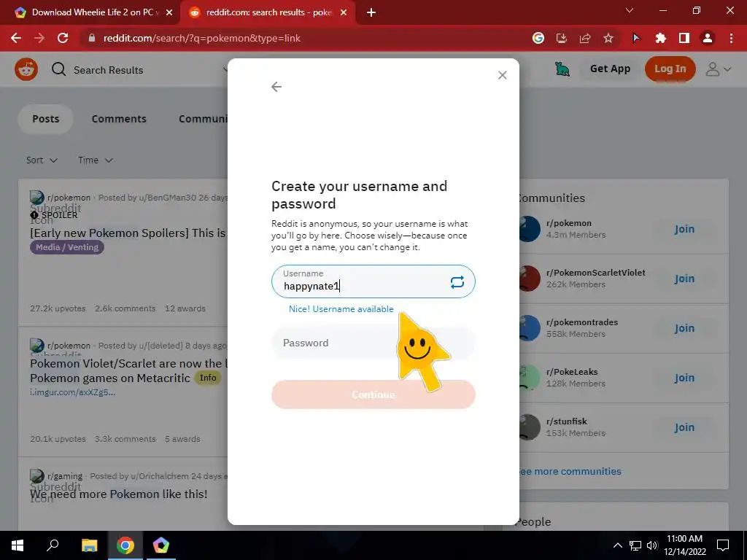Click the Search Results text in Reddit search box

(108, 70)
